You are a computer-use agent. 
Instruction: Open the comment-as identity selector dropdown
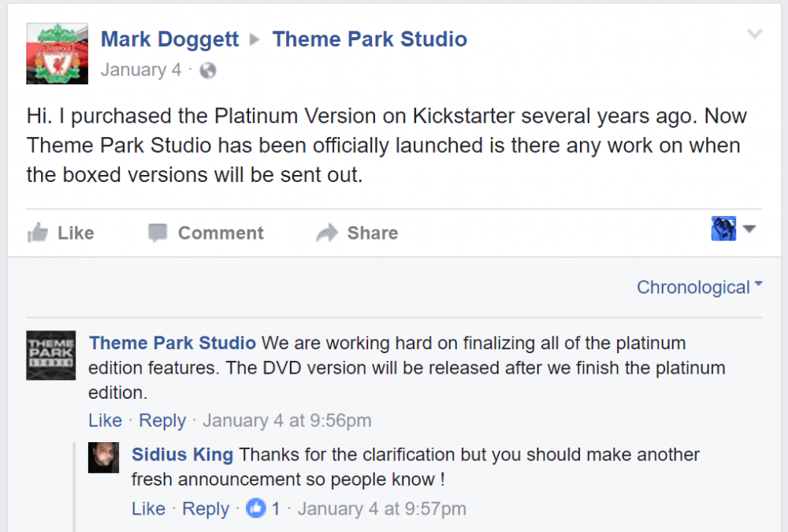734,229
